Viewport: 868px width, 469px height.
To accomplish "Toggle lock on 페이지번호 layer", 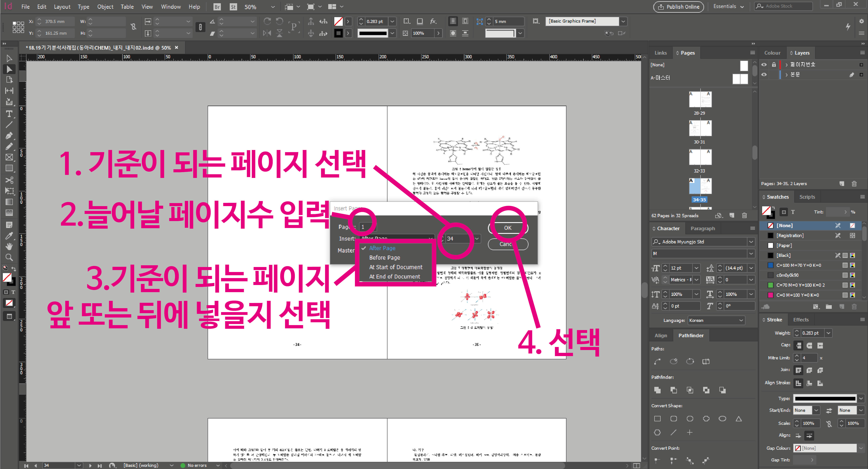I will point(774,64).
